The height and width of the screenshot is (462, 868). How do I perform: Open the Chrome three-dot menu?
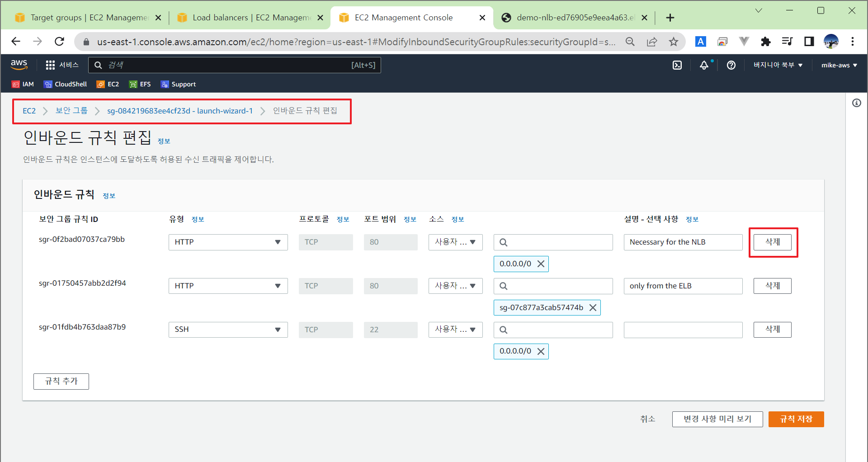(853, 42)
